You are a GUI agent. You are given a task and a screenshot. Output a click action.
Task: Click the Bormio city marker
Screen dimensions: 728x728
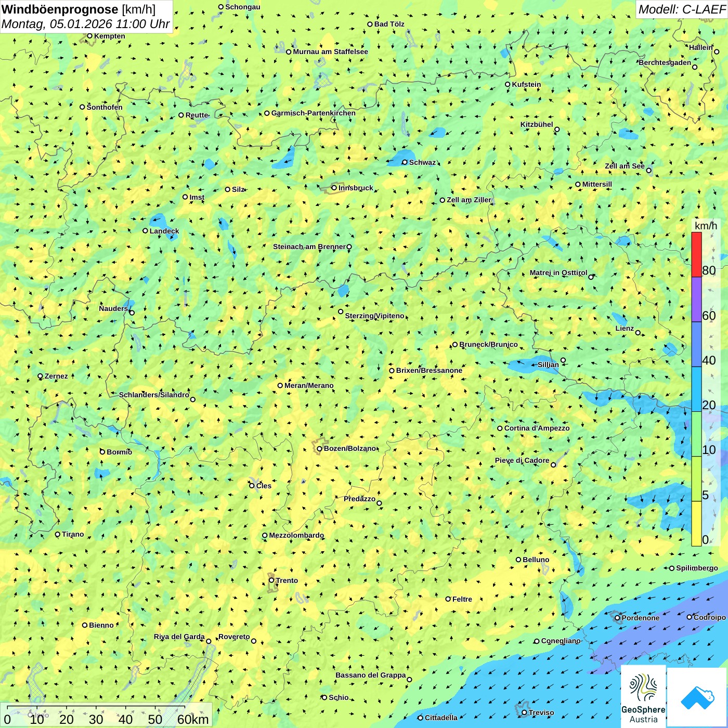pos(102,452)
